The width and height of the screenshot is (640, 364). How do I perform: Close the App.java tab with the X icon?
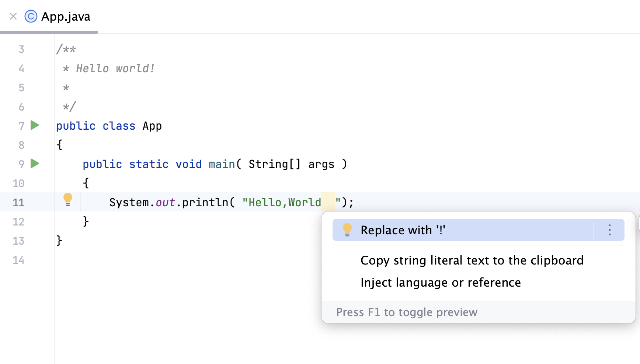[13, 16]
